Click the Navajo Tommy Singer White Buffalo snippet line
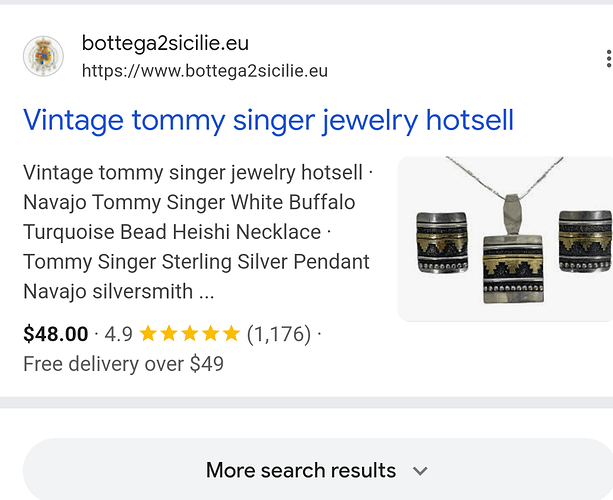Viewport: 613px width, 500px height. [189, 203]
